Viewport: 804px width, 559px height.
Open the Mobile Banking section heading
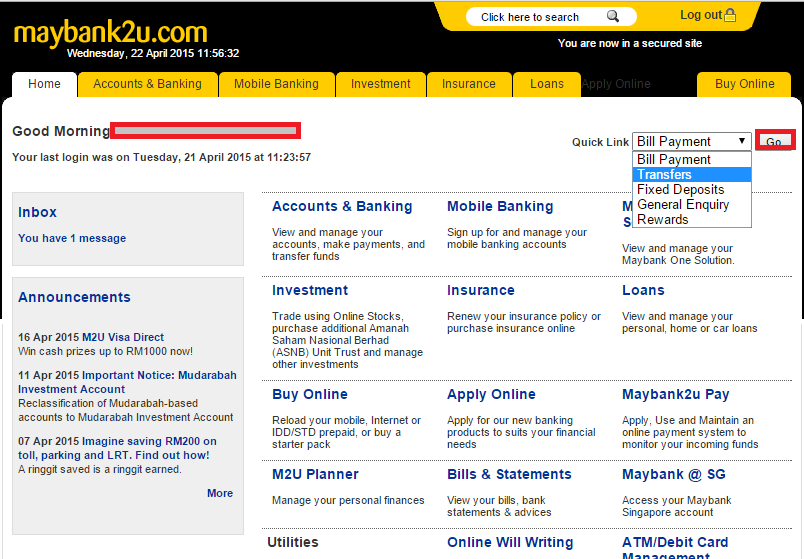point(500,206)
